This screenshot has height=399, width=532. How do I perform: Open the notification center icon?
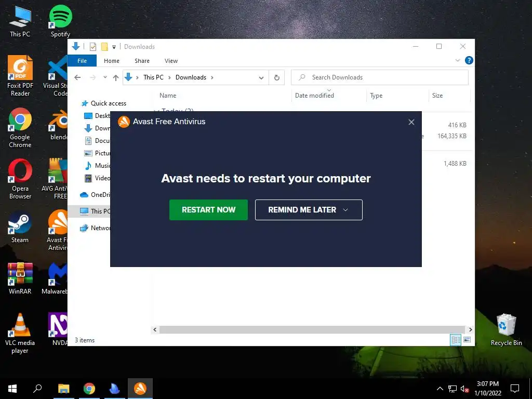515,389
